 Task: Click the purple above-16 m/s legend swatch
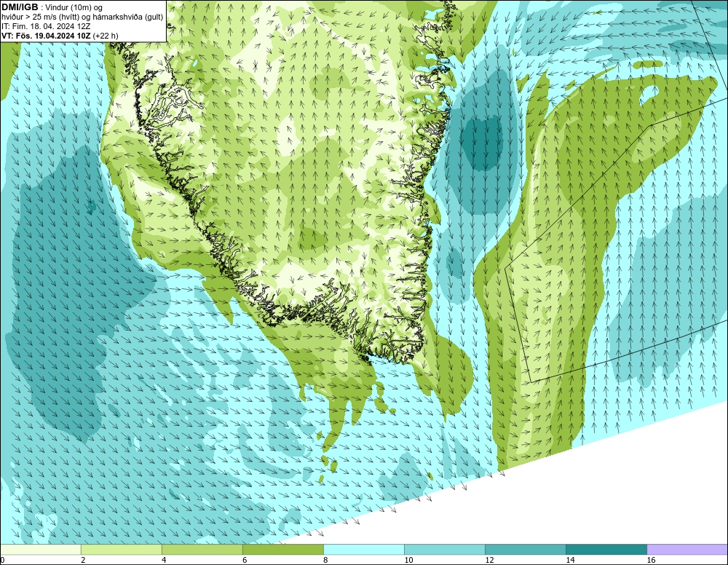coord(687,550)
